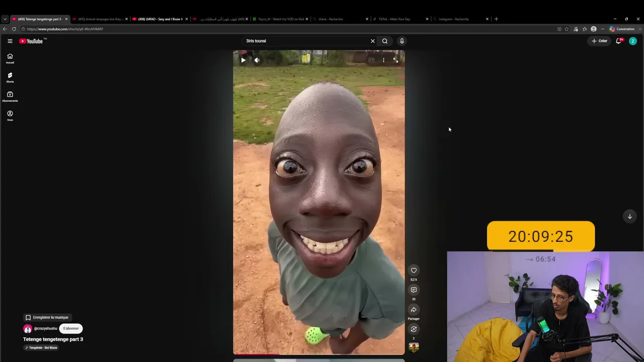Click the browser address bar URL
The width and height of the screenshot is (644, 362).
(65, 29)
